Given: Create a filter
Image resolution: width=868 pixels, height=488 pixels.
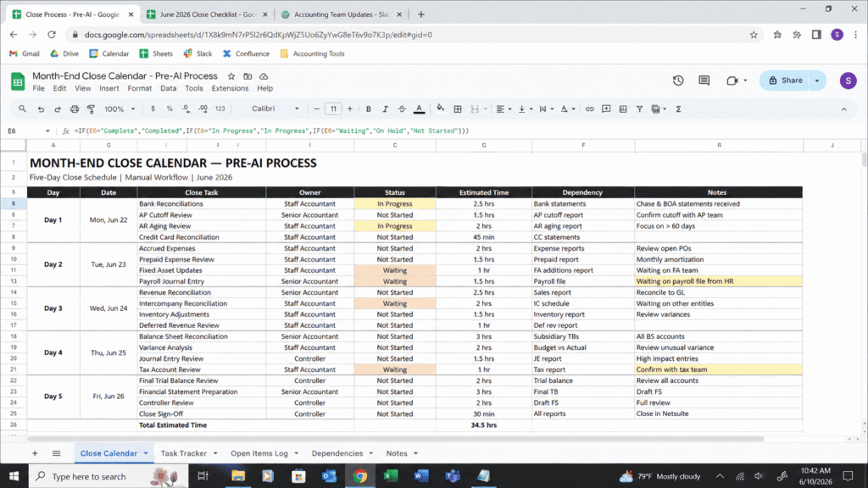Looking at the screenshot, I should click(639, 109).
